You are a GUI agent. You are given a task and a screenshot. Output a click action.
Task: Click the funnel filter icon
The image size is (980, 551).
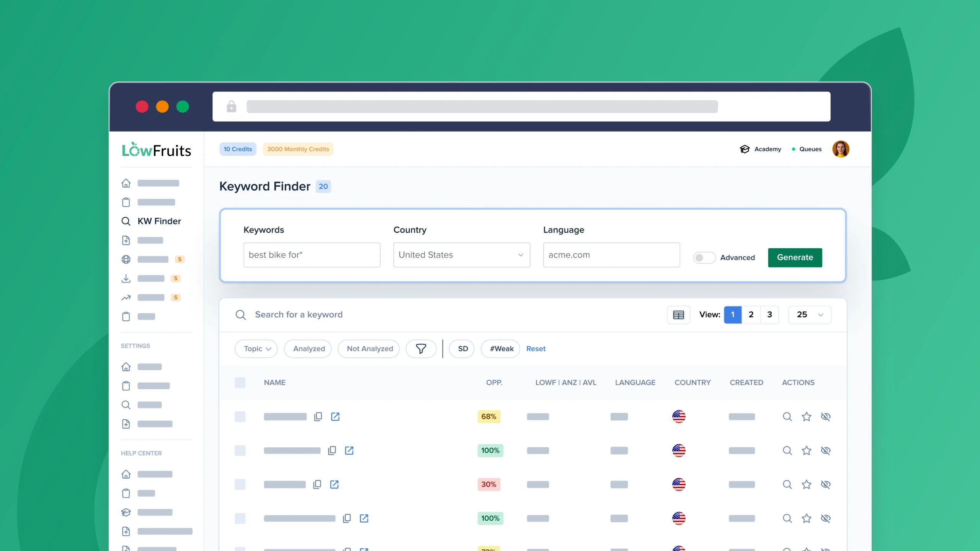(x=421, y=349)
